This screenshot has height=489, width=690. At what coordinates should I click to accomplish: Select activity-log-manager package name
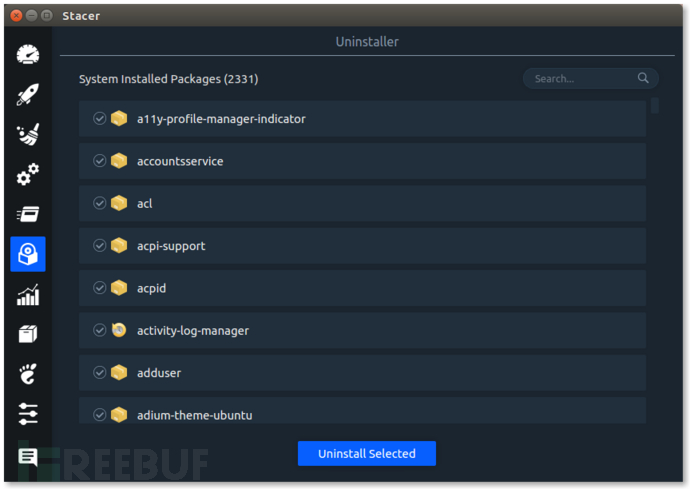tap(193, 331)
